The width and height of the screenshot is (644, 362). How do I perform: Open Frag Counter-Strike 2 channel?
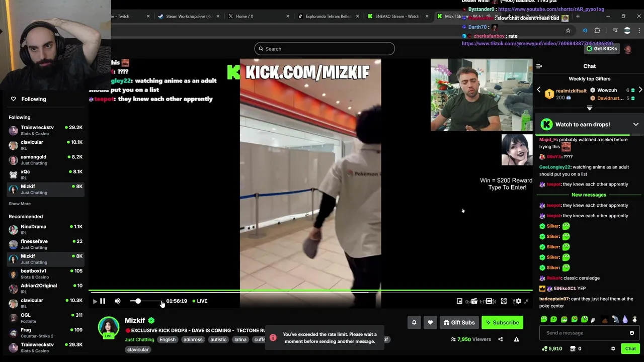click(x=45, y=333)
